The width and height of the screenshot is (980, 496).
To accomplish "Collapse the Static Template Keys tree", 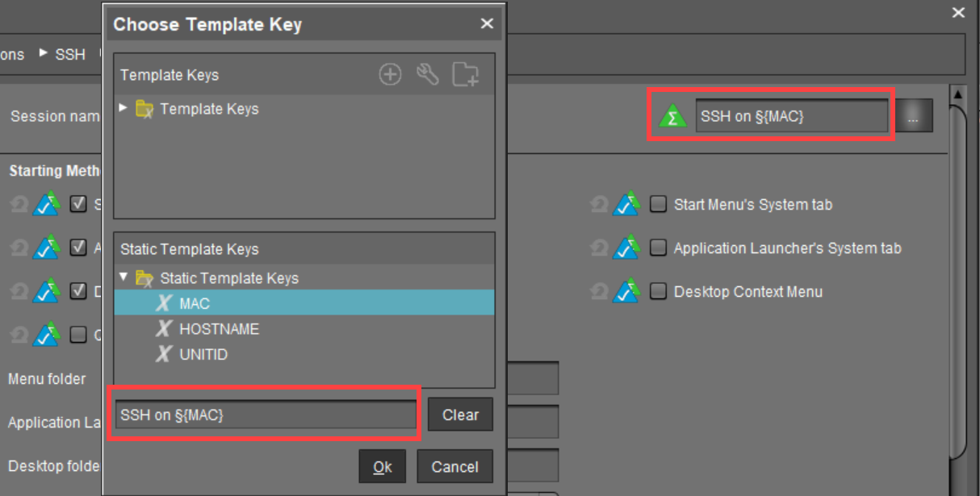I will pyautogui.click(x=122, y=277).
